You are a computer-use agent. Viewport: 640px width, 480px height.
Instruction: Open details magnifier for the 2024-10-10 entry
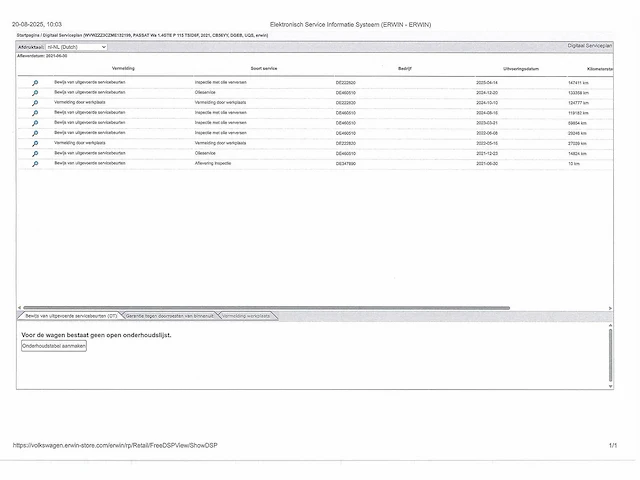point(35,103)
